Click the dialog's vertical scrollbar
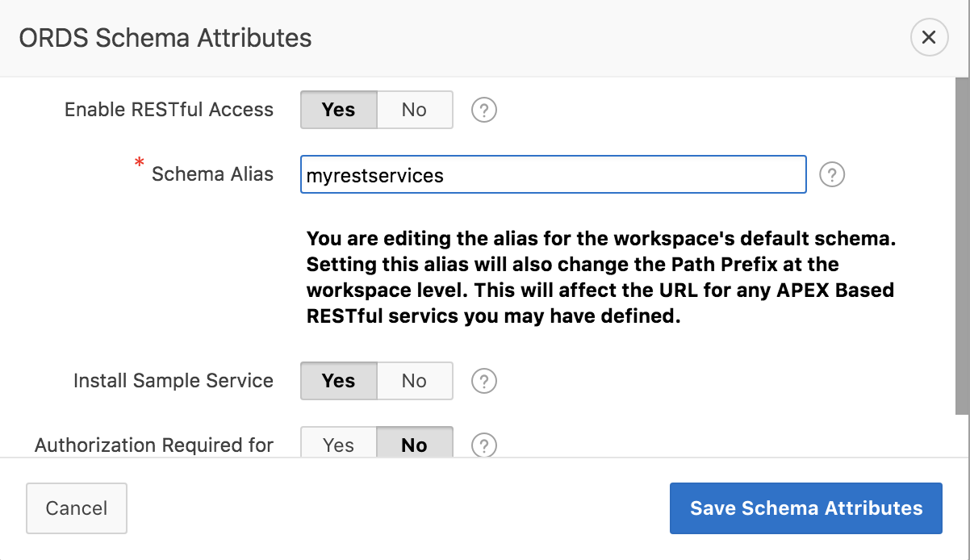The width and height of the screenshot is (970, 560). tap(962, 242)
